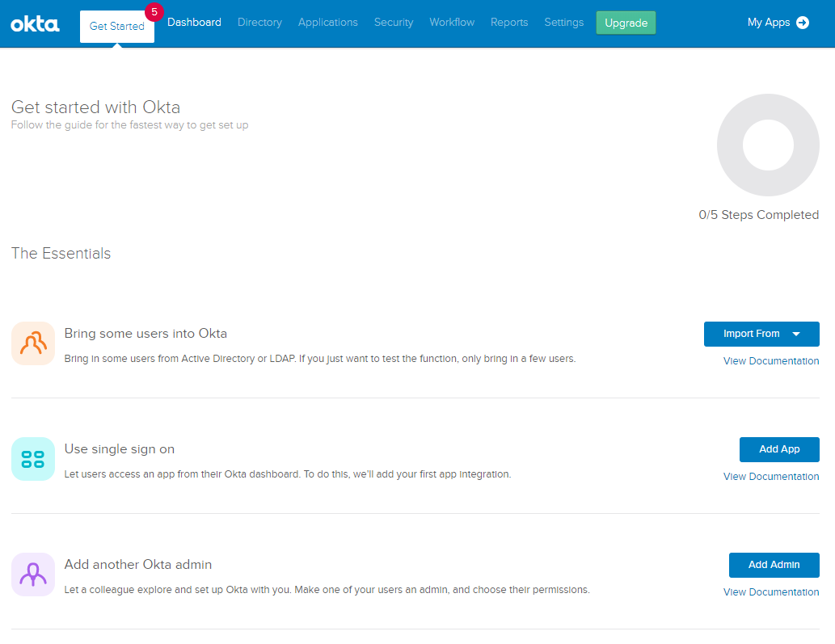Open the Directory menu
This screenshot has width=835, height=644.
click(259, 22)
